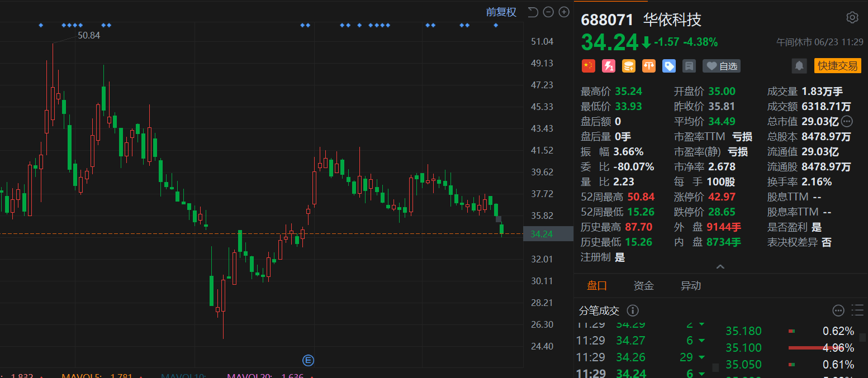
Task: Click the 换手率 2.16% value
Action: click(817, 182)
